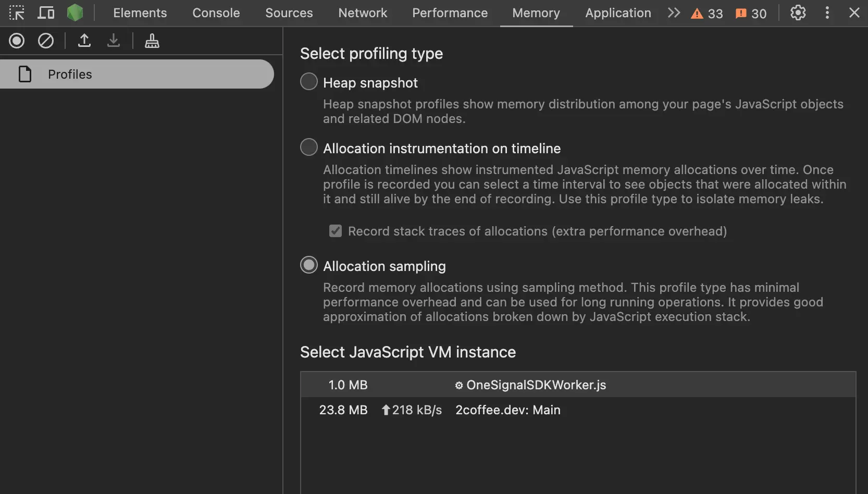Click gear beside OneSignalSDKWorker.js

click(x=458, y=385)
